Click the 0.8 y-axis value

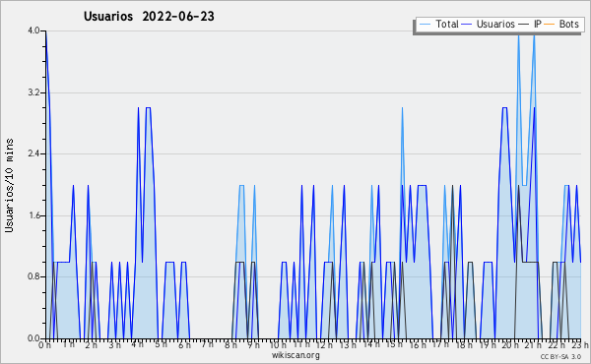(x=34, y=276)
